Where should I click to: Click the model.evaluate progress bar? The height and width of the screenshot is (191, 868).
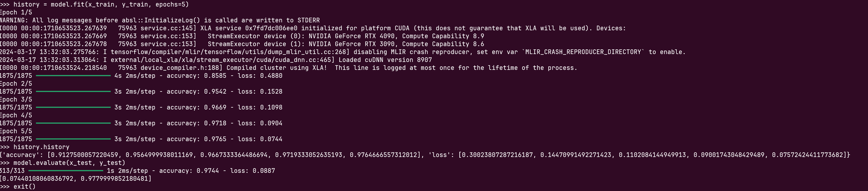66,171
